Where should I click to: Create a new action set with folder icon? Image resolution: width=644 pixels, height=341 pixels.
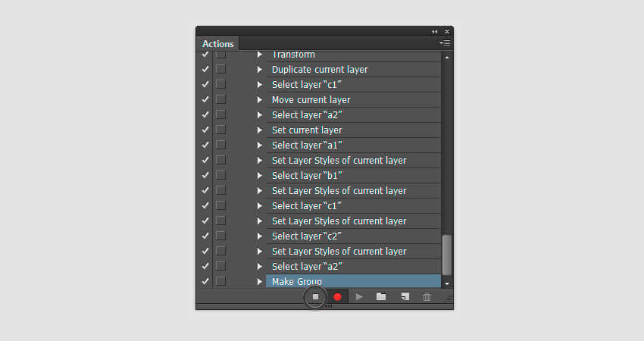click(381, 296)
